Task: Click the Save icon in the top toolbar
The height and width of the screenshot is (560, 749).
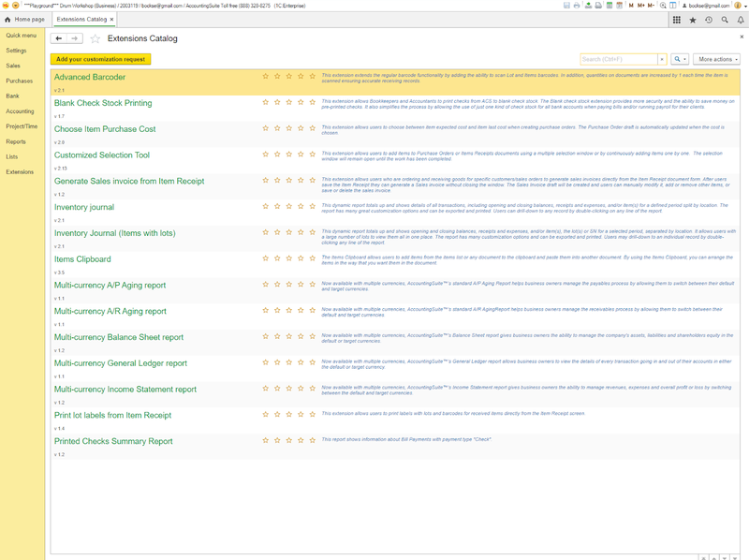Action: [566, 6]
